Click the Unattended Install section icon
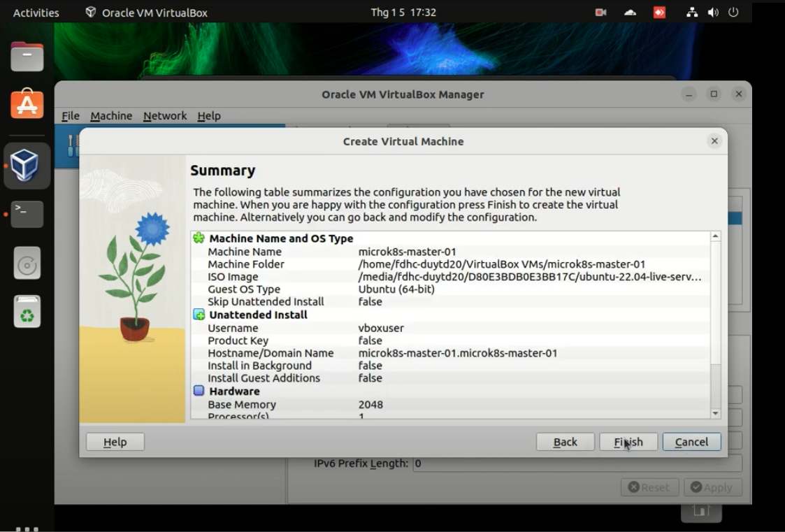 click(x=200, y=315)
